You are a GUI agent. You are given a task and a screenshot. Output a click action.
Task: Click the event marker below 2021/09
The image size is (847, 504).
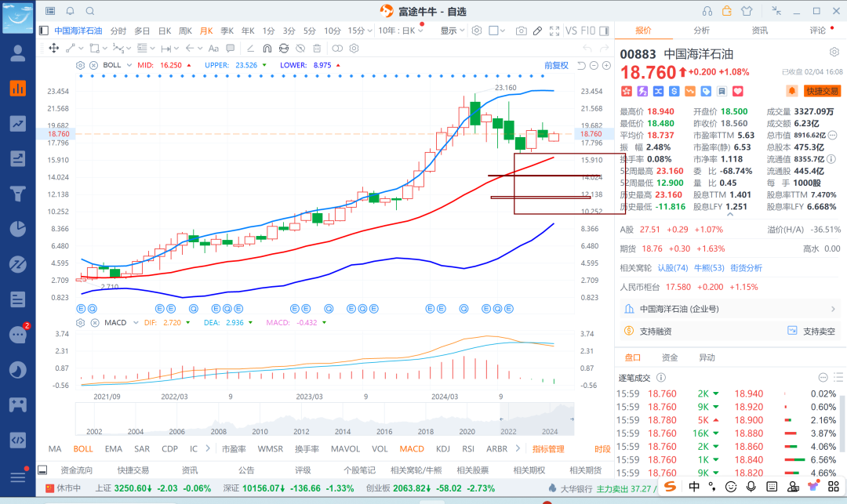tap(93, 309)
